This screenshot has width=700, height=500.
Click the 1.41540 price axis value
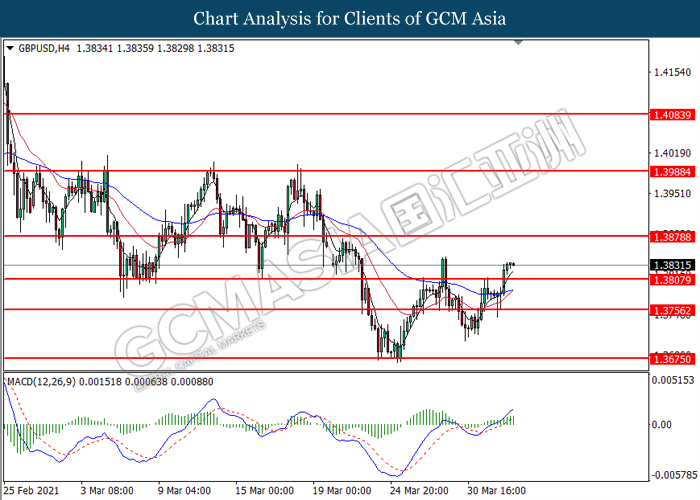(x=672, y=72)
